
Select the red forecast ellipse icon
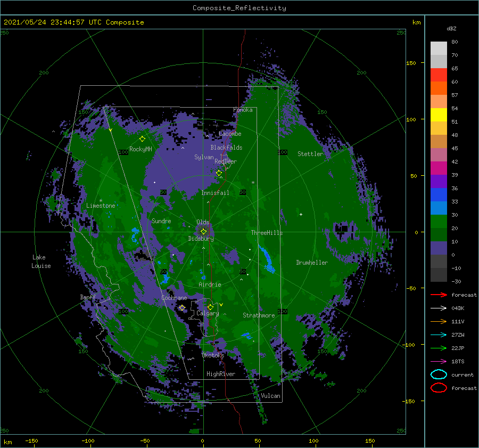coord(439,388)
